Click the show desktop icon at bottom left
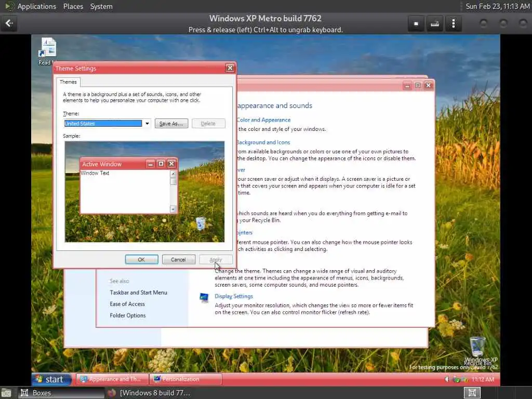 click(x=6, y=393)
